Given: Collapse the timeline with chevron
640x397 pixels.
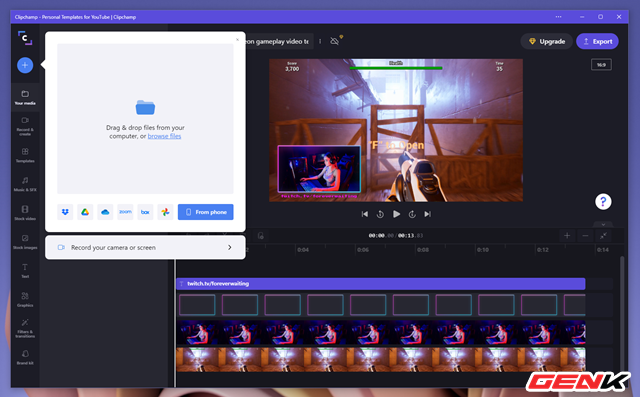Looking at the screenshot, I should pyautogui.click(x=603, y=224).
